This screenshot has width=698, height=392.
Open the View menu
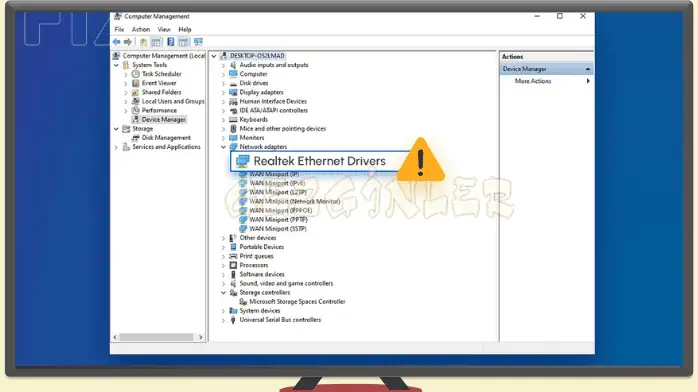pyautogui.click(x=164, y=29)
